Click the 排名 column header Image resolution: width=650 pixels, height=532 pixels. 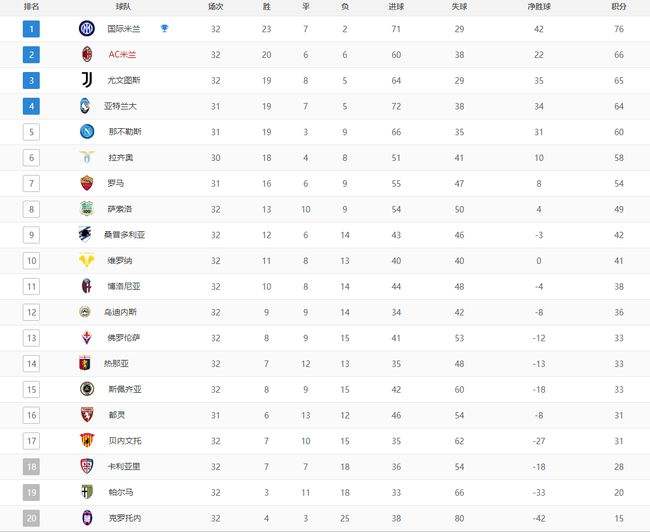pos(32,7)
